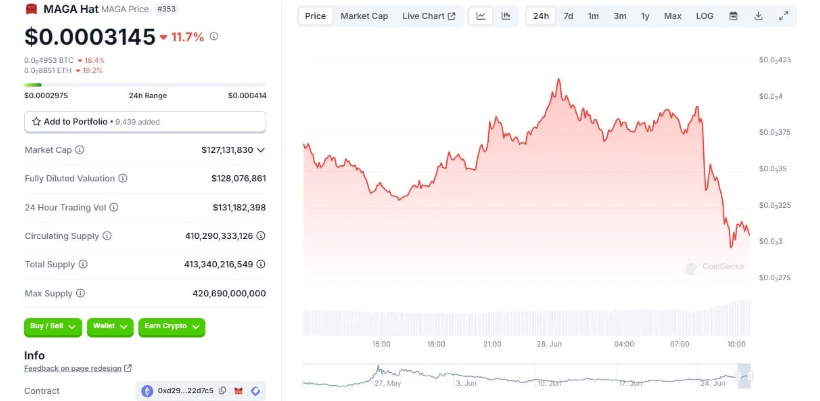Copy the contract address
This screenshot has width=820, height=401.
tap(222, 391)
